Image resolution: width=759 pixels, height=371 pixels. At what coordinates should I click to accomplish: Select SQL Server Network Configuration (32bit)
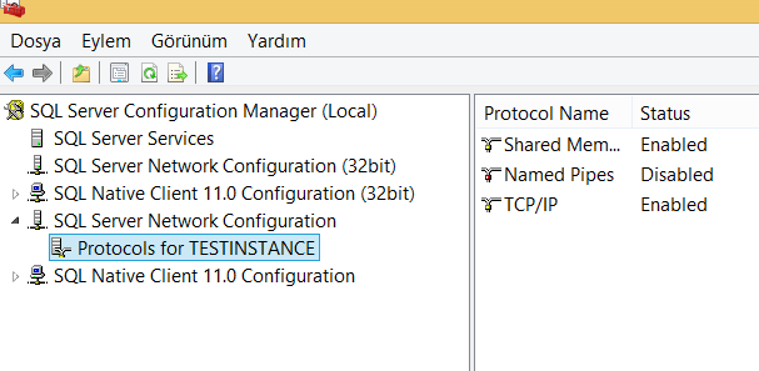coord(225,166)
